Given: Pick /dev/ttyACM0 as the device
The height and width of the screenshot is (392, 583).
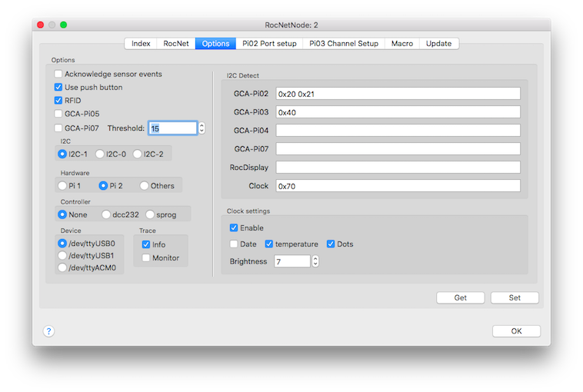Looking at the screenshot, I should pos(62,268).
